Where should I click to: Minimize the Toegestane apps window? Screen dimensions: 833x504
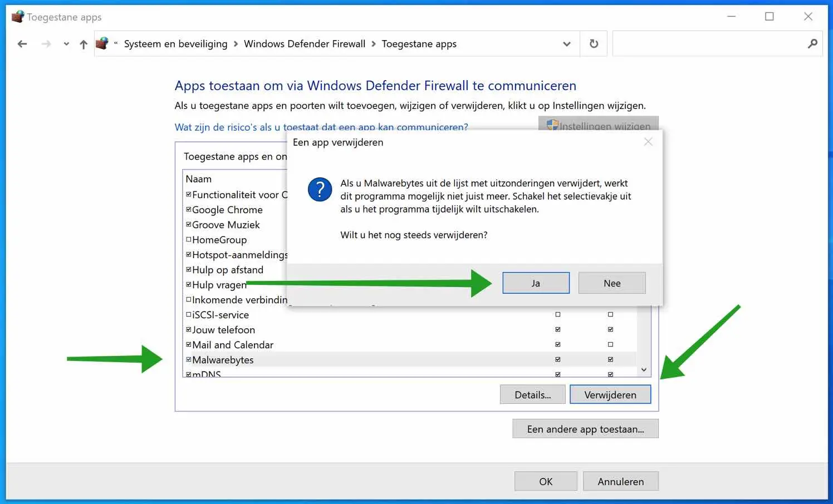click(731, 17)
